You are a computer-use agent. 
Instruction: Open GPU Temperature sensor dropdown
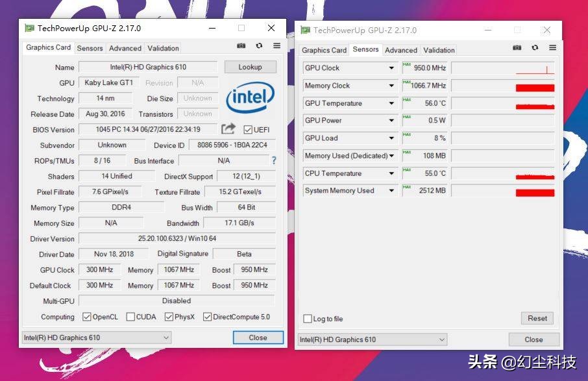(391, 103)
